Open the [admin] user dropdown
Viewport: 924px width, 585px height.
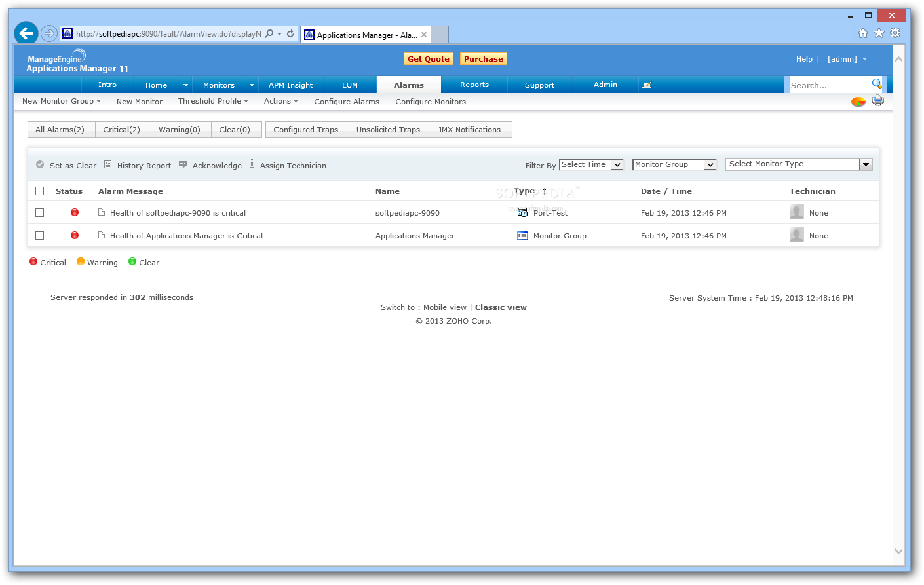[847, 59]
